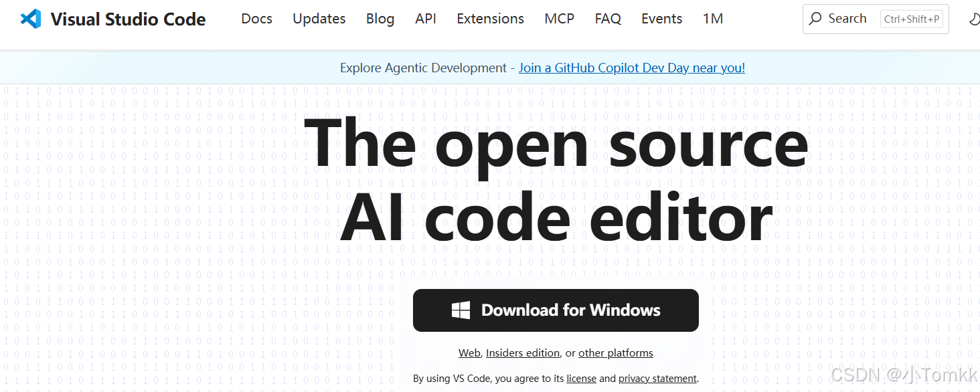Open the license link
The height and width of the screenshot is (392, 980).
[x=581, y=379]
